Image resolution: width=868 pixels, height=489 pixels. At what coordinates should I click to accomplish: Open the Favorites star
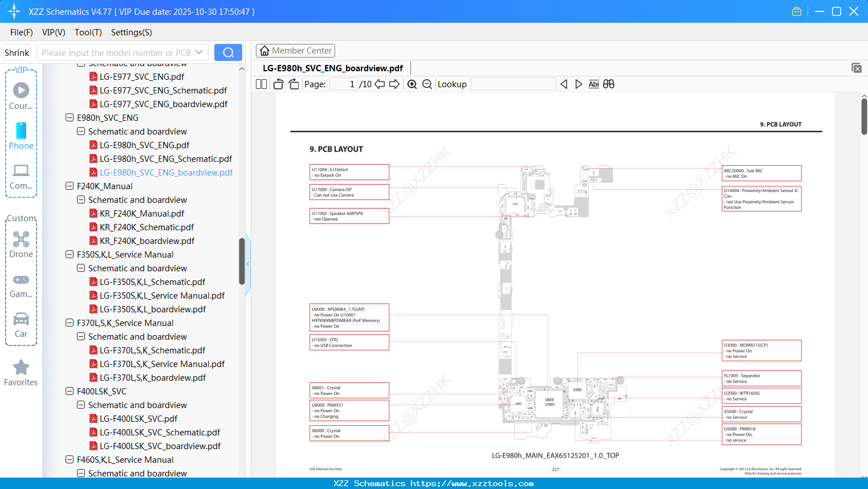point(21,373)
